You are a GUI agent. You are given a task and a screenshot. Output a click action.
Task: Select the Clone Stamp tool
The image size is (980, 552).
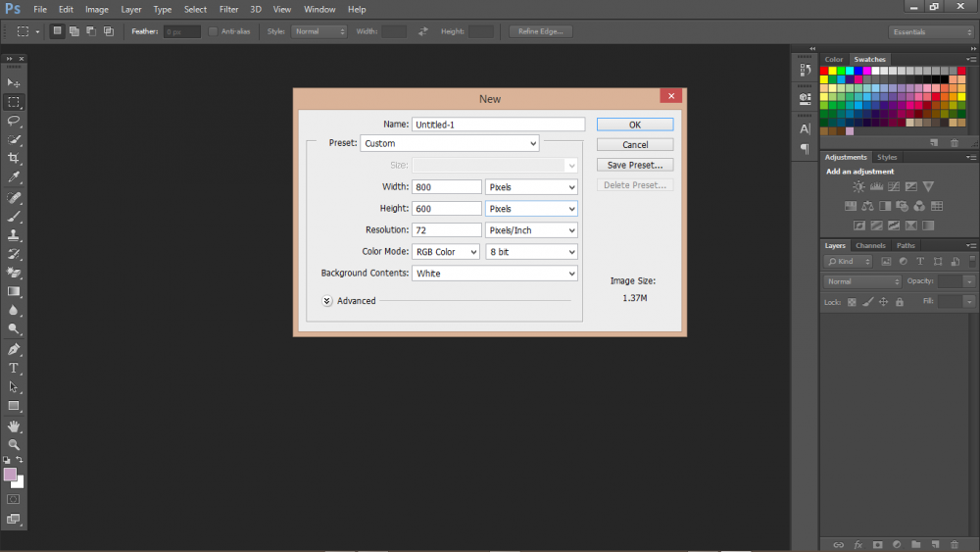pos(14,235)
